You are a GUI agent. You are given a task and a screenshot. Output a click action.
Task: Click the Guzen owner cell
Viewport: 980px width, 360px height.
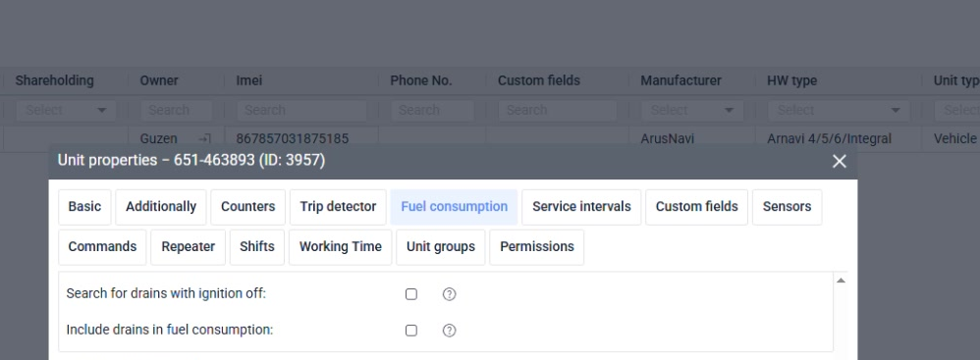coord(158,138)
